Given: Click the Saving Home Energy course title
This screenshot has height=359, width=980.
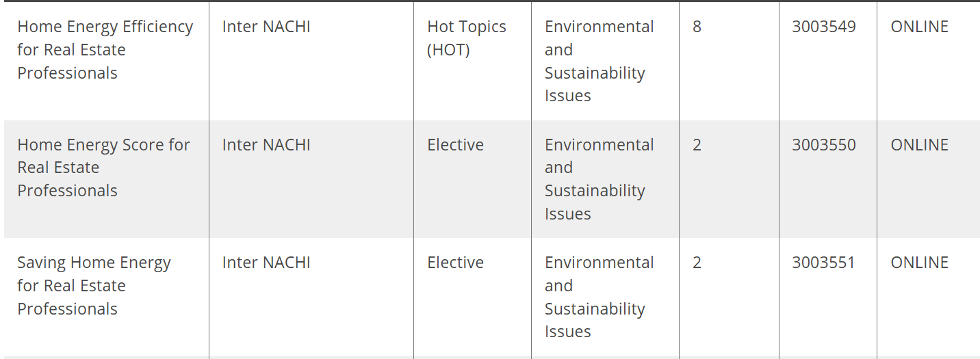Looking at the screenshot, I should point(94,286).
